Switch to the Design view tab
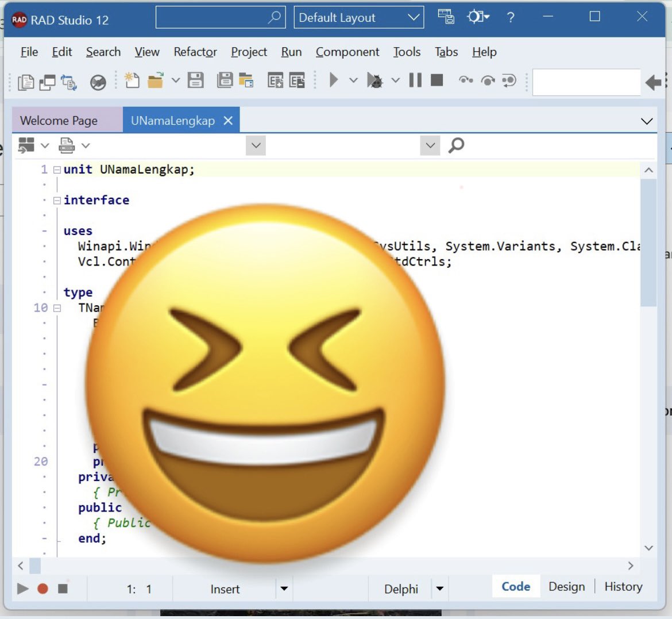The image size is (672, 619). pos(566,586)
